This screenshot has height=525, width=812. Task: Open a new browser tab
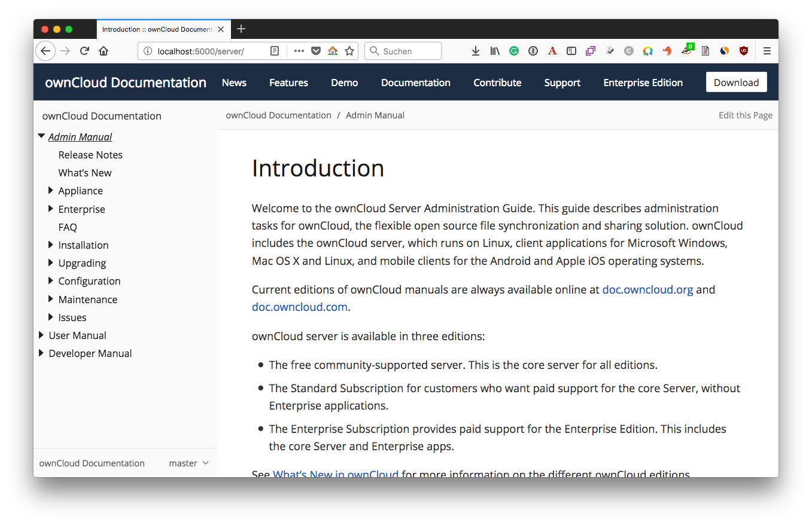tap(241, 29)
